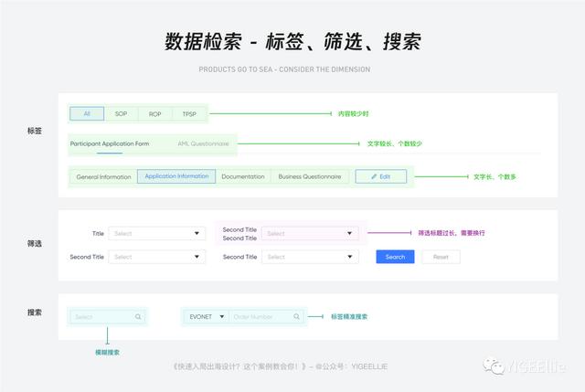The width and height of the screenshot is (585, 392).
Task: Click into the Order Number input field
Action: pos(261,317)
